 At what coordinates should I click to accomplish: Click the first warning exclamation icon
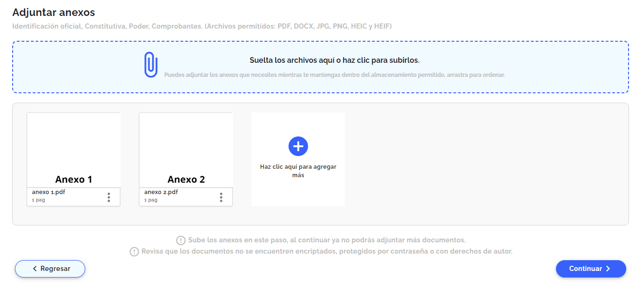point(181,240)
